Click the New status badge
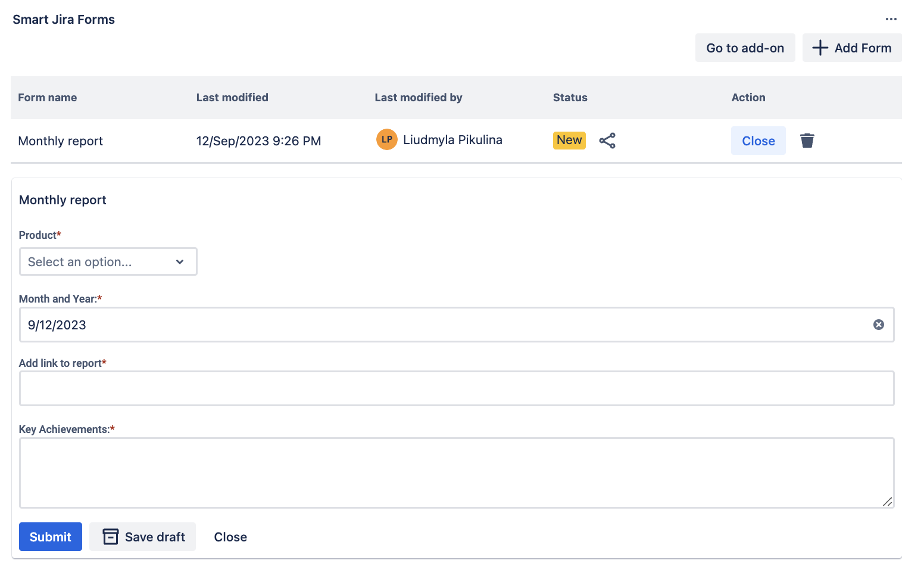Viewport: 924px width, 567px height. 569,140
